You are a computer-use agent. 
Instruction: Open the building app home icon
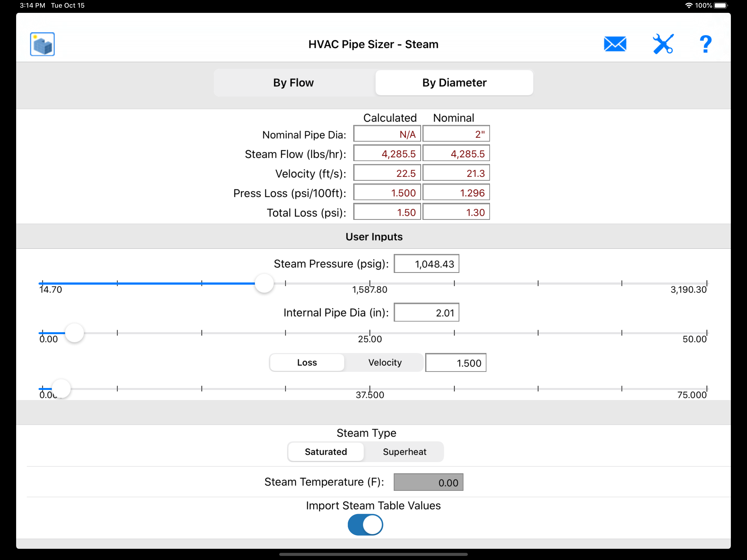point(42,44)
